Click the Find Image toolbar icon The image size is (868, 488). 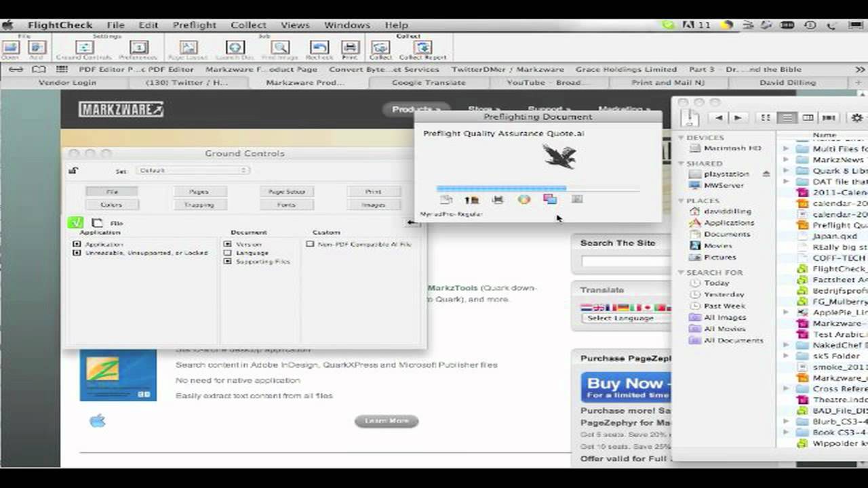pyautogui.click(x=280, y=48)
